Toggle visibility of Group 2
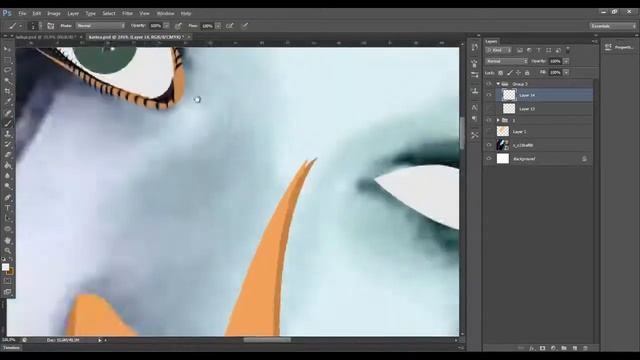 click(x=489, y=84)
